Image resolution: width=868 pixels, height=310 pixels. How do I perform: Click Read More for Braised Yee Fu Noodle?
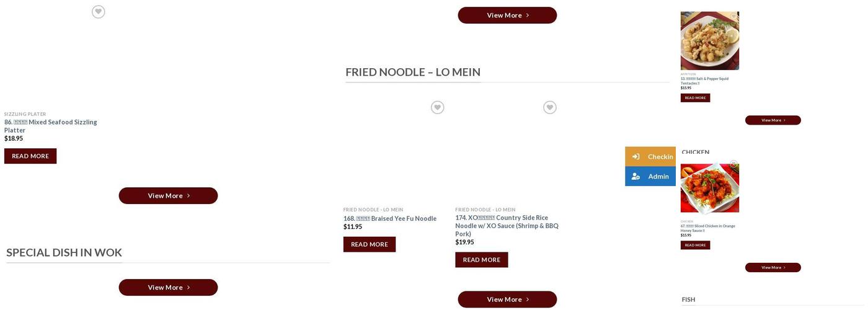click(370, 244)
